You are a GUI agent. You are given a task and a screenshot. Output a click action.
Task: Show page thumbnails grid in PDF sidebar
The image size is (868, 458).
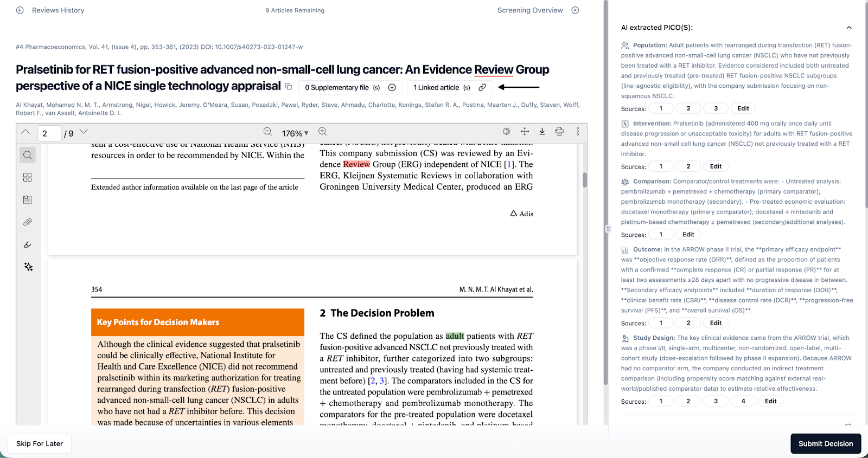click(28, 178)
